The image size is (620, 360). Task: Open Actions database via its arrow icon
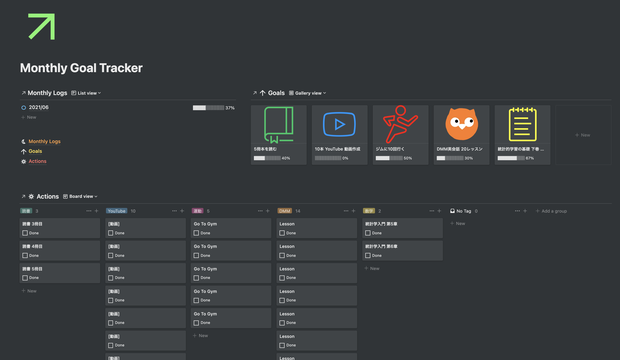point(23,196)
